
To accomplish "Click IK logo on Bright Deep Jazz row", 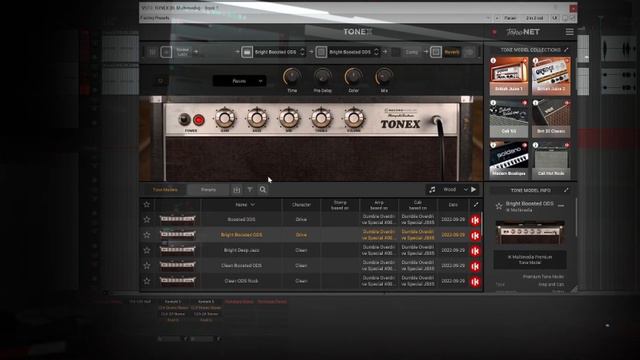I will point(475,251).
